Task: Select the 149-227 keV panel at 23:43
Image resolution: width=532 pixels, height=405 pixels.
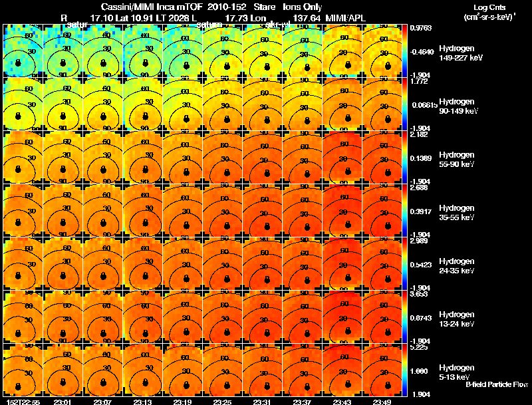Action: coord(342,51)
